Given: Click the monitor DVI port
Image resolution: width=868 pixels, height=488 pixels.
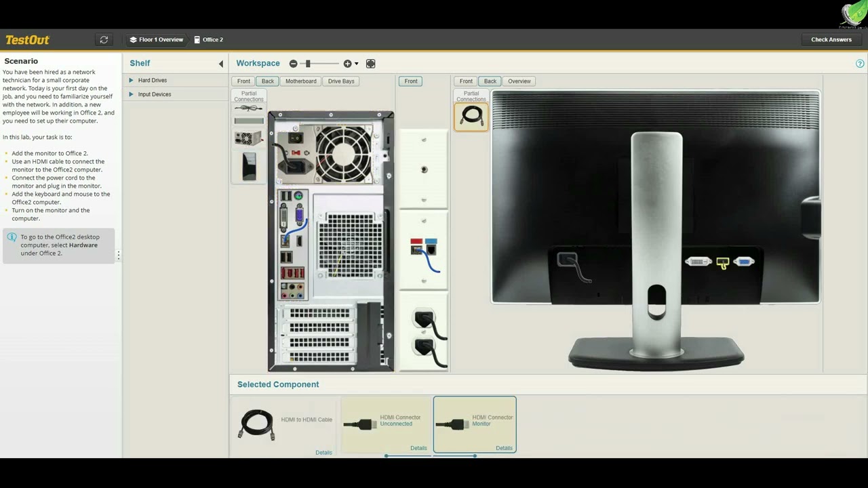Looking at the screenshot, I should point(698,261).
